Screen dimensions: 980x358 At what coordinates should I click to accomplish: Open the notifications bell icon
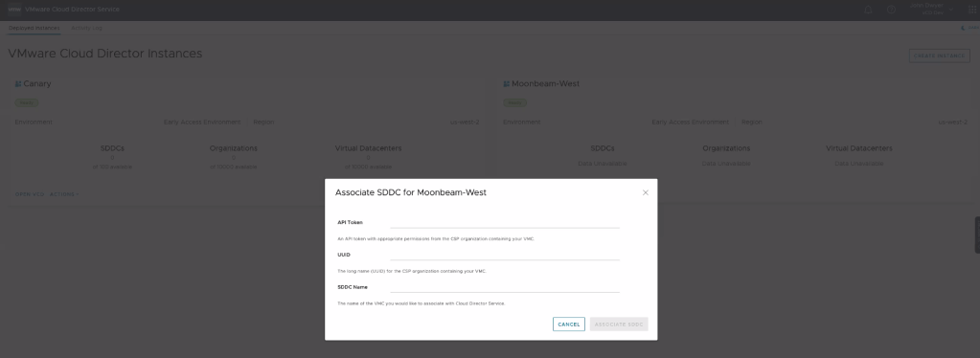tap(868, 10)
